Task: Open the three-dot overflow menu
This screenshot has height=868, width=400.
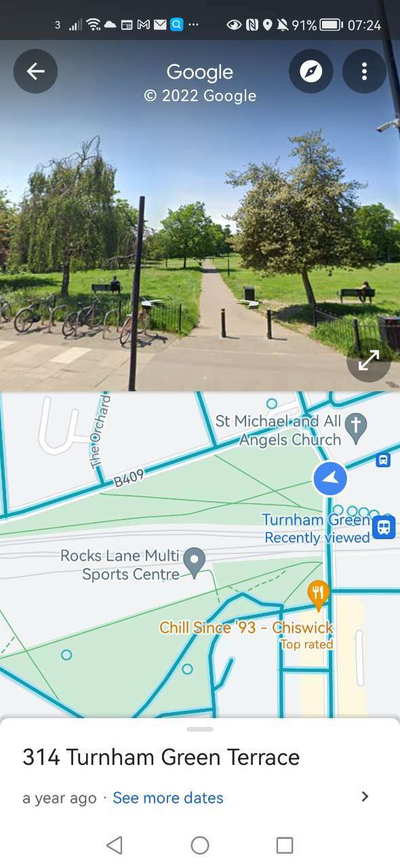Action: point(364,71)
